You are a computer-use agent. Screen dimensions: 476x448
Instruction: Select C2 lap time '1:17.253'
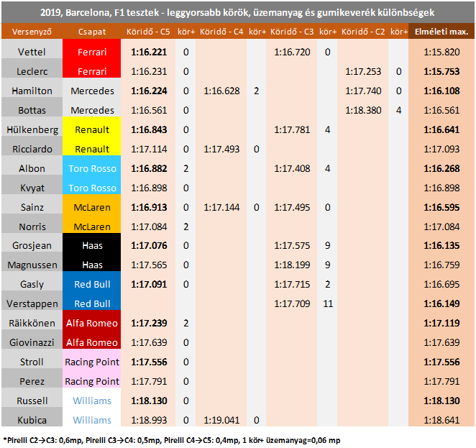tap(363, 71)
